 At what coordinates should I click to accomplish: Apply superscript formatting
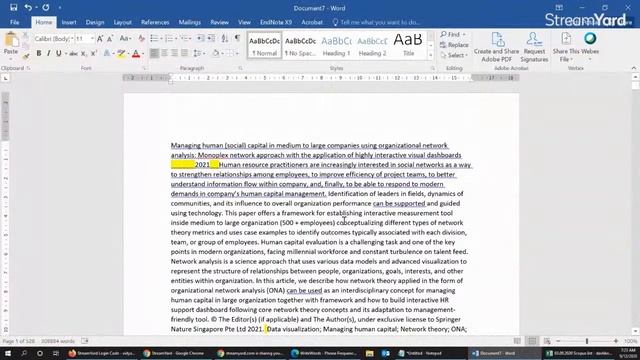point(93,53)
